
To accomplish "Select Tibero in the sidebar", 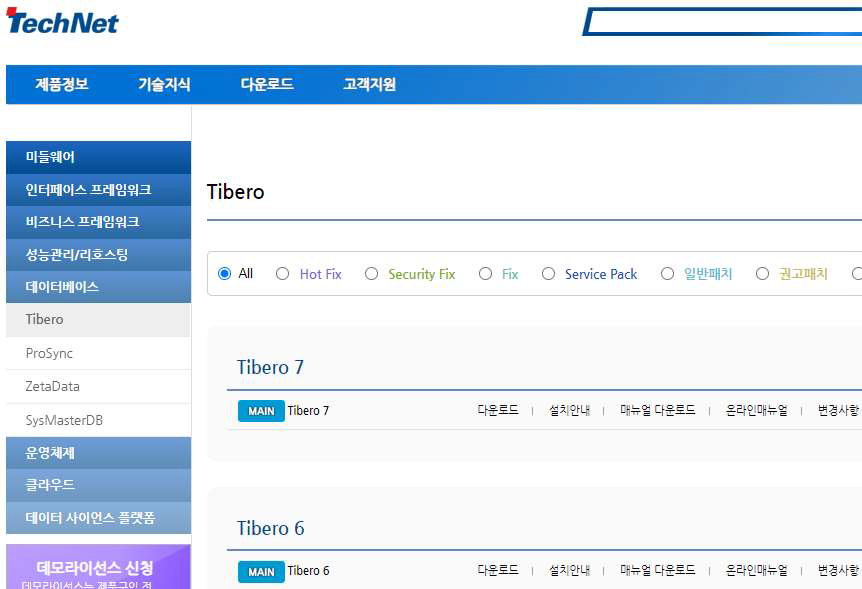I will tap(98, 320).
